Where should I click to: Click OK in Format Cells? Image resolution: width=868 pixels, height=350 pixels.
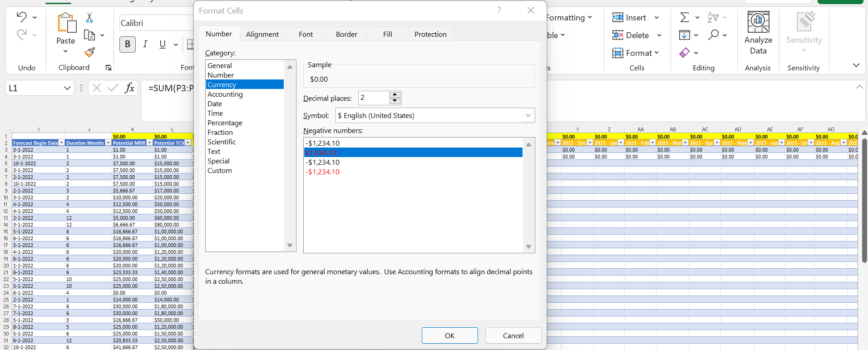coord(449,335)
